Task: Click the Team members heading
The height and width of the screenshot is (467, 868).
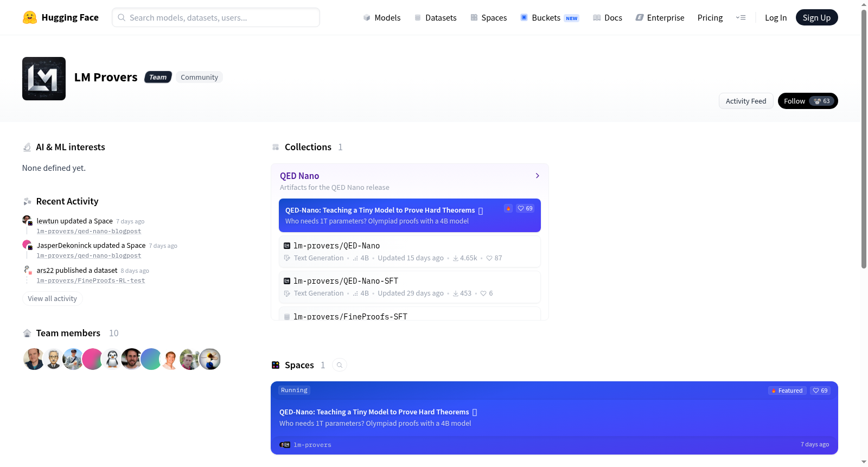Action: 68,333
